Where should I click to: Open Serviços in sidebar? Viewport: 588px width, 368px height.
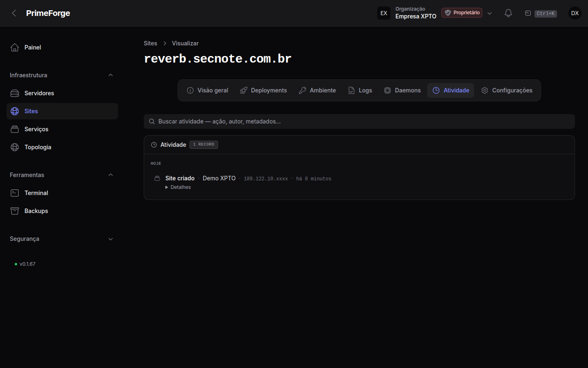click(62, 129)
